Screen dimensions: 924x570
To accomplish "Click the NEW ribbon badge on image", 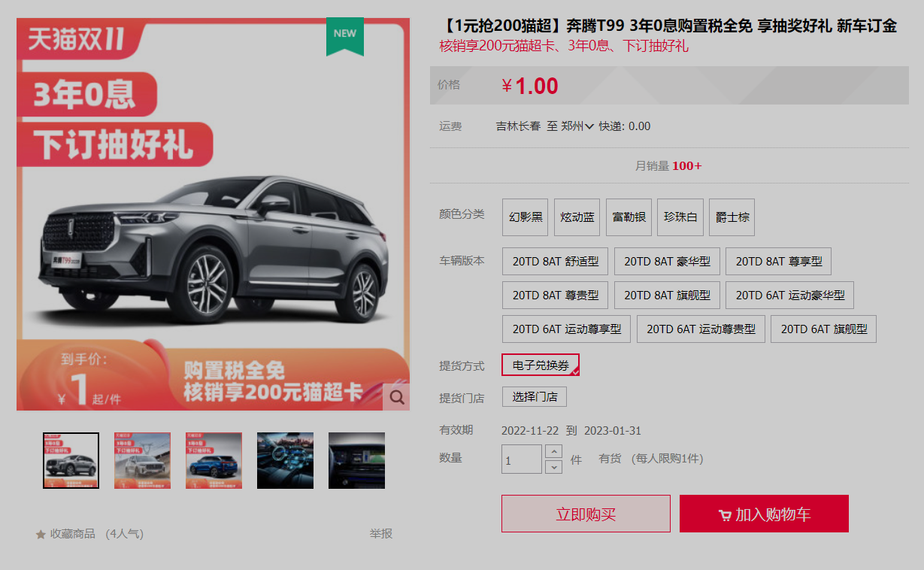I will coord(345,36).
